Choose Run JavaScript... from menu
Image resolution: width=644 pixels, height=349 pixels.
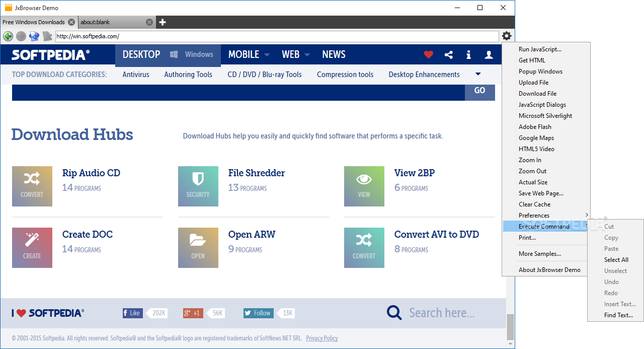coord(540,49)
